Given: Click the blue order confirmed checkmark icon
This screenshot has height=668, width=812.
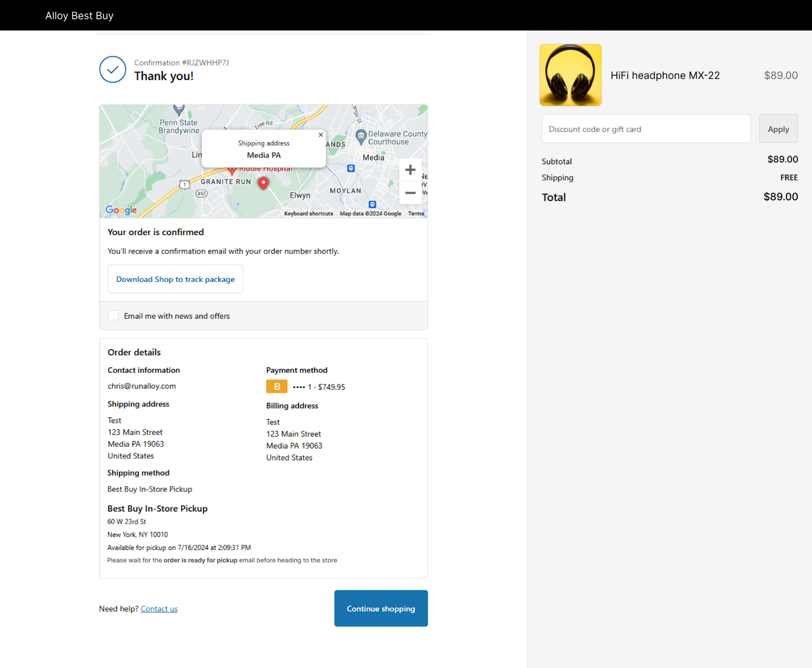Looking at the screenshot, I should tap(113, 69).
